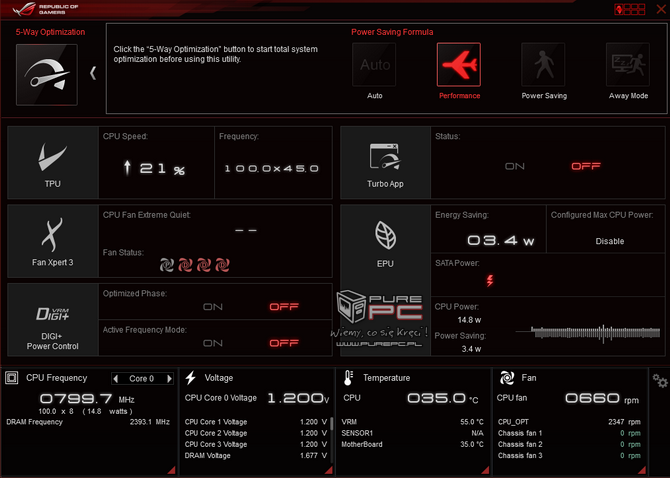Image resolution: width=670 pixels, height=478 pixels.
Task: Click the power saving waveform graph
Action: coord(588,333)
